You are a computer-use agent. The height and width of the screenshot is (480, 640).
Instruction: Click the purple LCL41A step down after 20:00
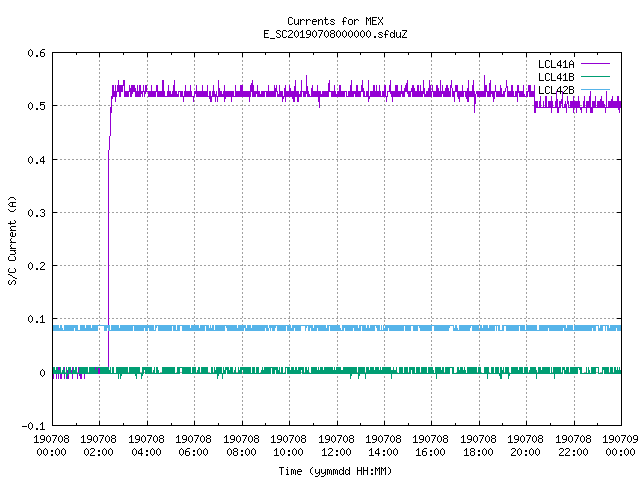coord(535,100)
